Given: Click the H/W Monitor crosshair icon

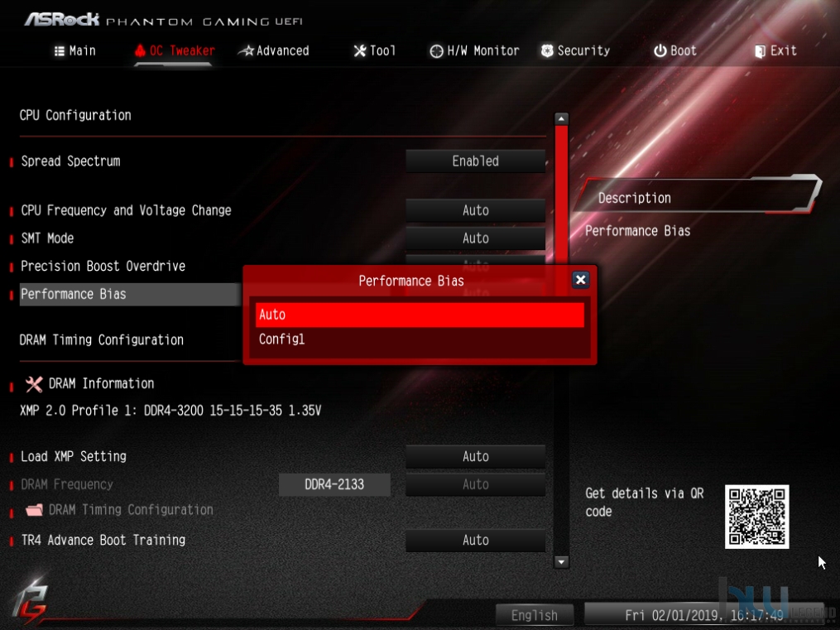Looking at the screenshot, I should [437, 50].
